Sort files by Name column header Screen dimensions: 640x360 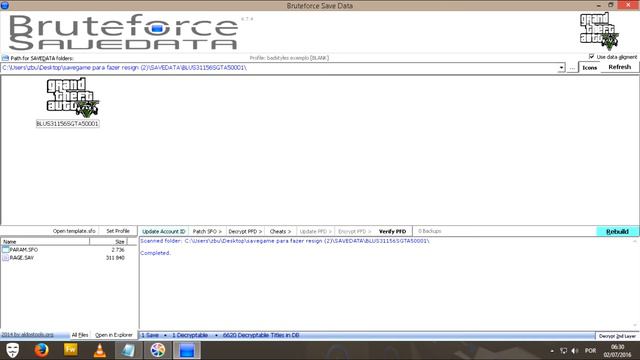[45, 242]
